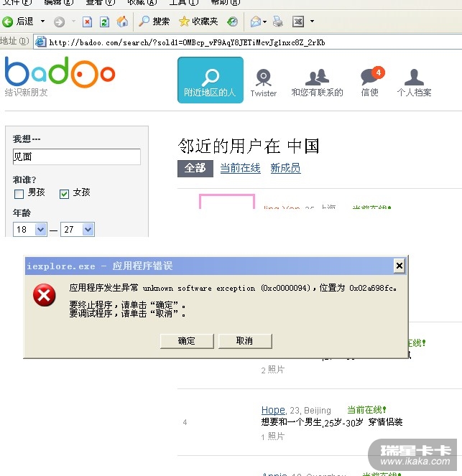Expand the toolbar overflow arrow at far right
The width and height of the screenshot is (462, 476).
pos(312,22)
